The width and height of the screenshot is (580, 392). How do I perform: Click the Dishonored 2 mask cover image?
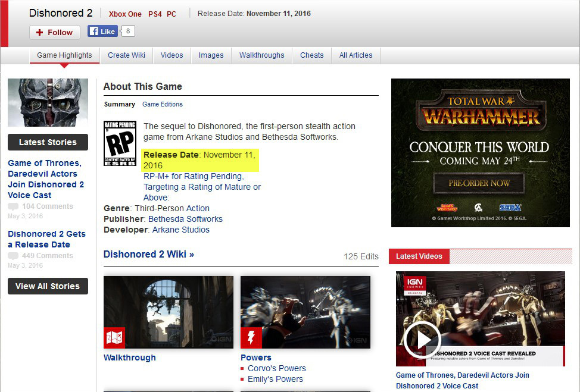[48, 102]
